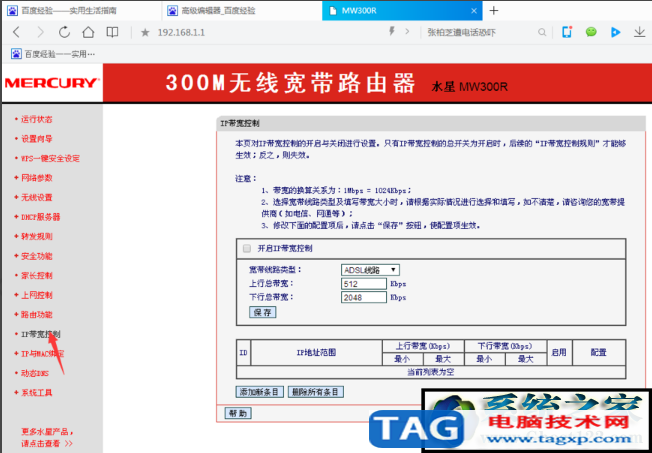This screenshot has width=652, height=453.
Task: Click the IP地址范围 table header
Action: [316, 353]
